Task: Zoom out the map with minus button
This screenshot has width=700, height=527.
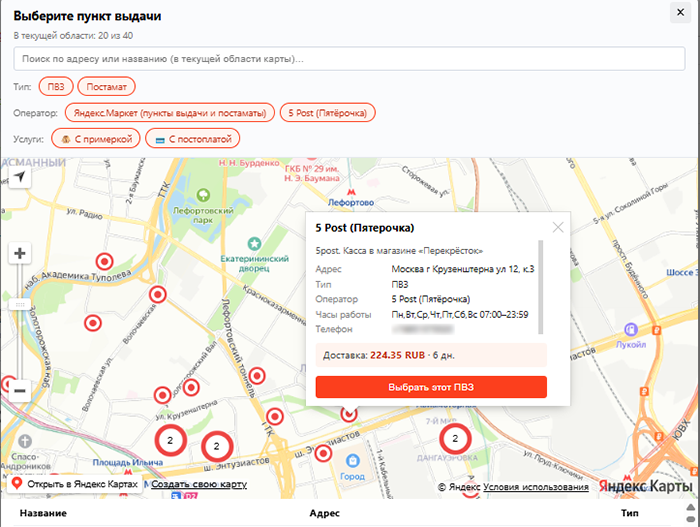Action: click(20, 391)
